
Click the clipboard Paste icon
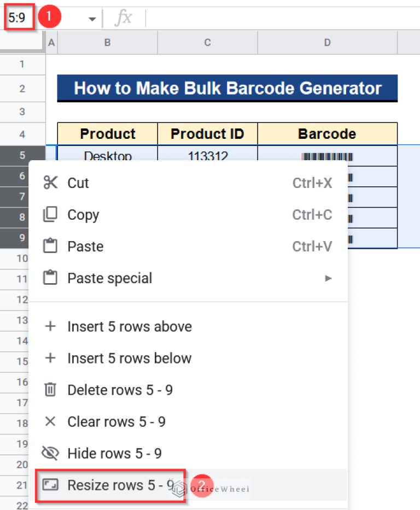click(x=50, y=247)
